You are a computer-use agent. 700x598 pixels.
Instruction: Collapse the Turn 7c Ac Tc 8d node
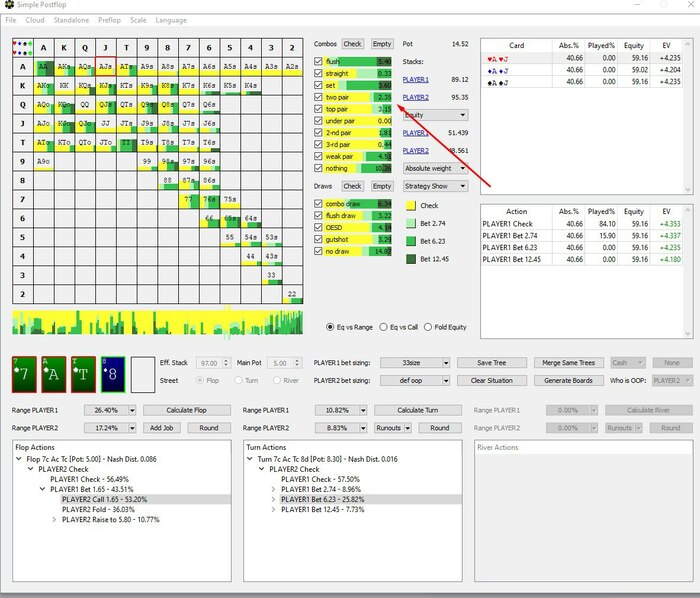(250, 459)
